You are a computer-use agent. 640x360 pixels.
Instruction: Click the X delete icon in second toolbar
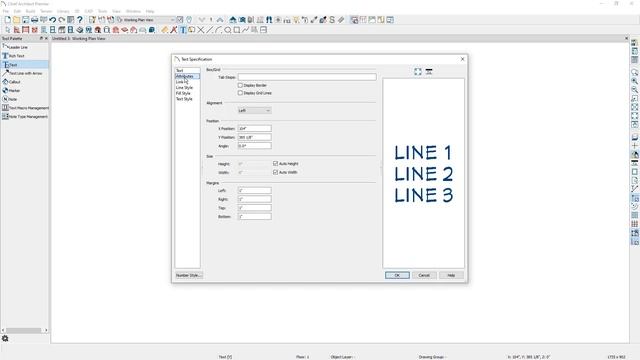[x=201, y=30]
